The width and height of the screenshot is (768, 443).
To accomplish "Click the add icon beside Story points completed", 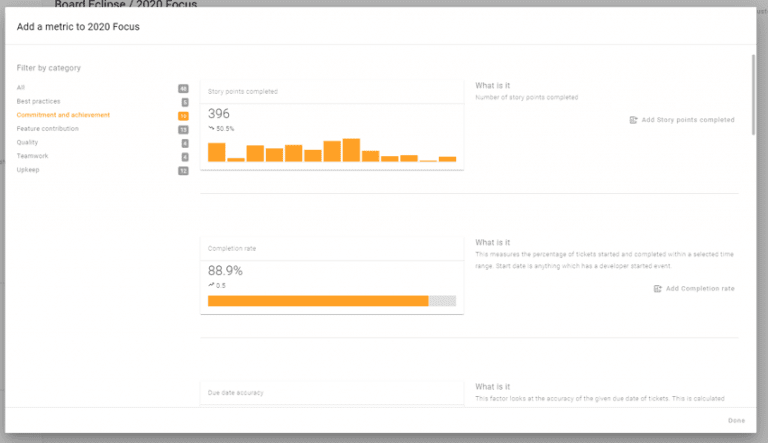I will [x=633, y=120].
